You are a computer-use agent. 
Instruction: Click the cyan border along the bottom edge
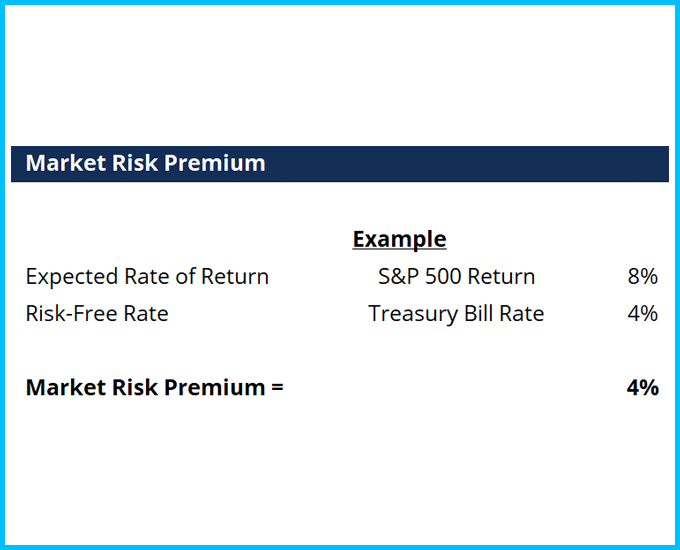(x=340, y=547)
